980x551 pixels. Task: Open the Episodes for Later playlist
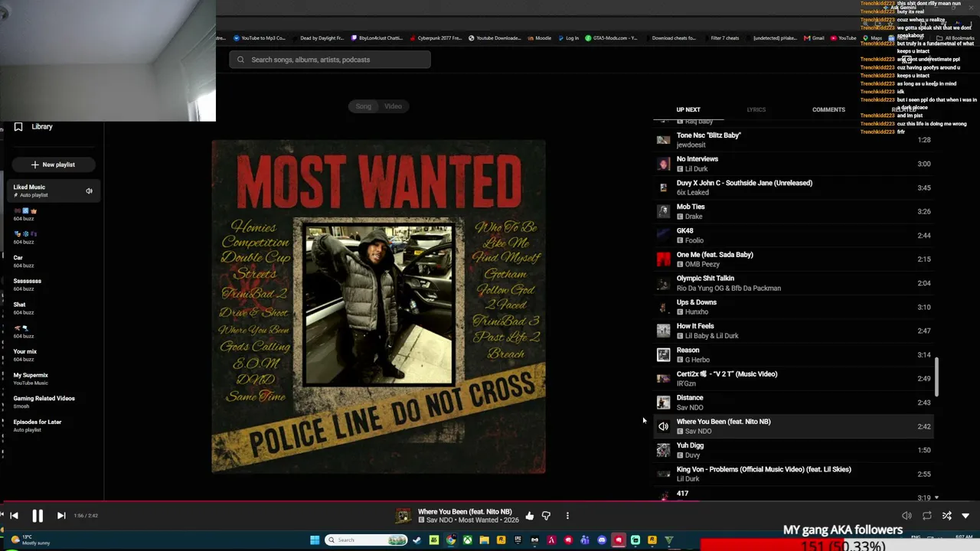click(x=53, y=425)
